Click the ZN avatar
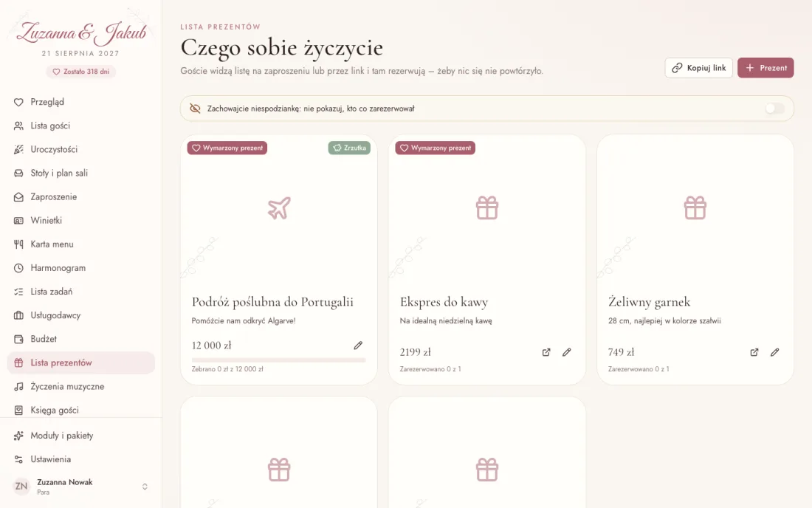 pos(21,487)
